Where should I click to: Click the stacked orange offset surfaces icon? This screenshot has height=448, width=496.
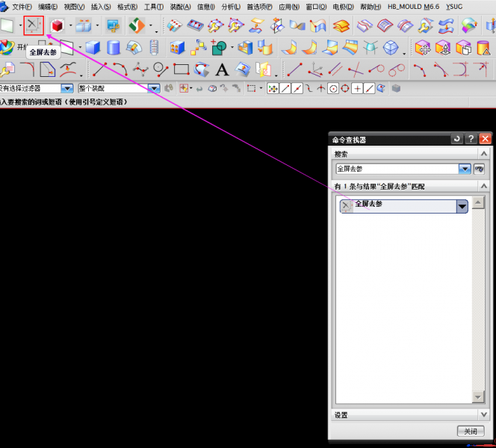pos(341,26)
